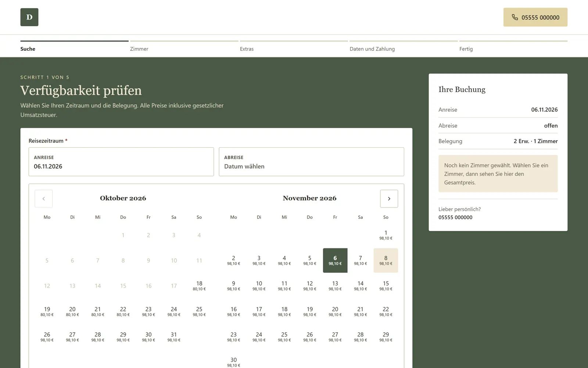
Task: Select November 7 in the calendar
Action: click(x=361, y=261)
